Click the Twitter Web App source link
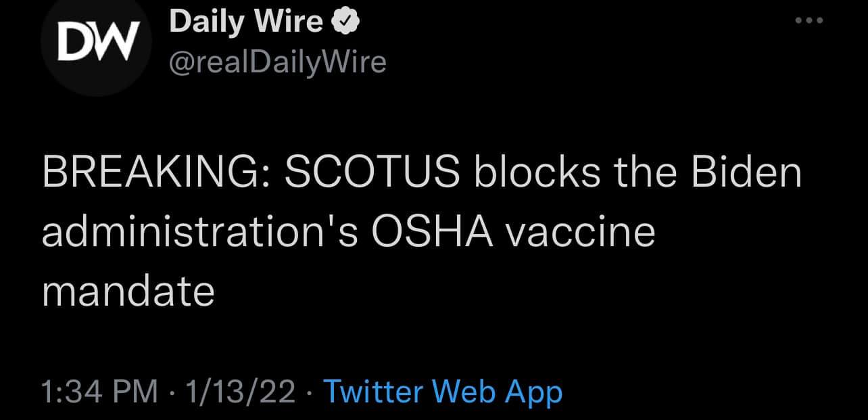Image resolution: width=868 pixels, height=420 pixels. click(443, 392)
